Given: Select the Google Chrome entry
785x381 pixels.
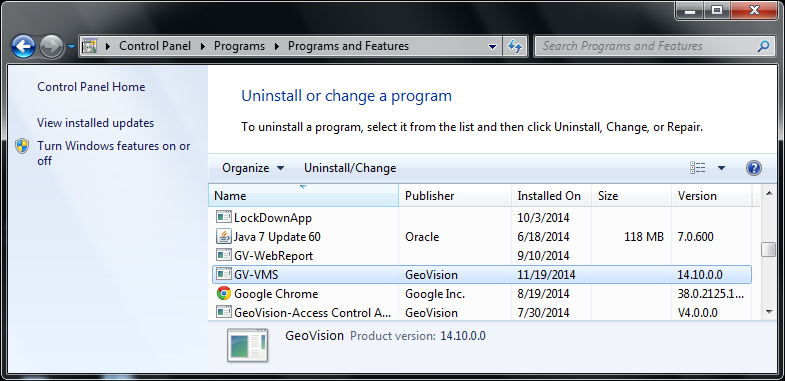Looking at the screenshot, I should (481, 294).
